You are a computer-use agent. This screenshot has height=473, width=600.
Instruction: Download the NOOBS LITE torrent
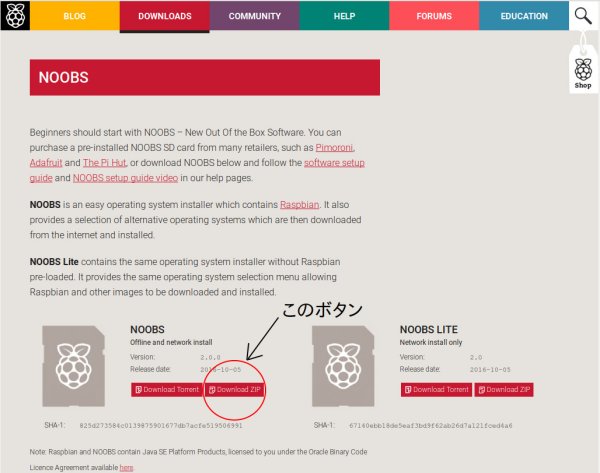[x=436, y=390]
